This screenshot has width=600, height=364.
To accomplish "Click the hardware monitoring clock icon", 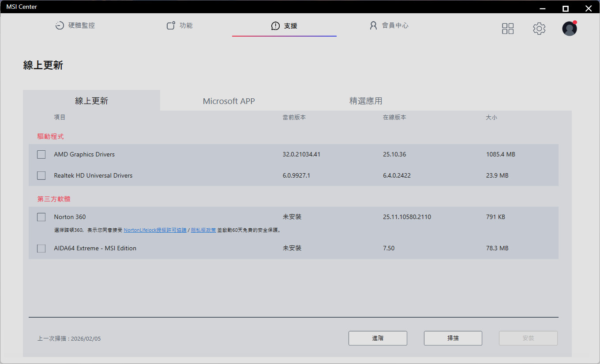I will point(60,26).
